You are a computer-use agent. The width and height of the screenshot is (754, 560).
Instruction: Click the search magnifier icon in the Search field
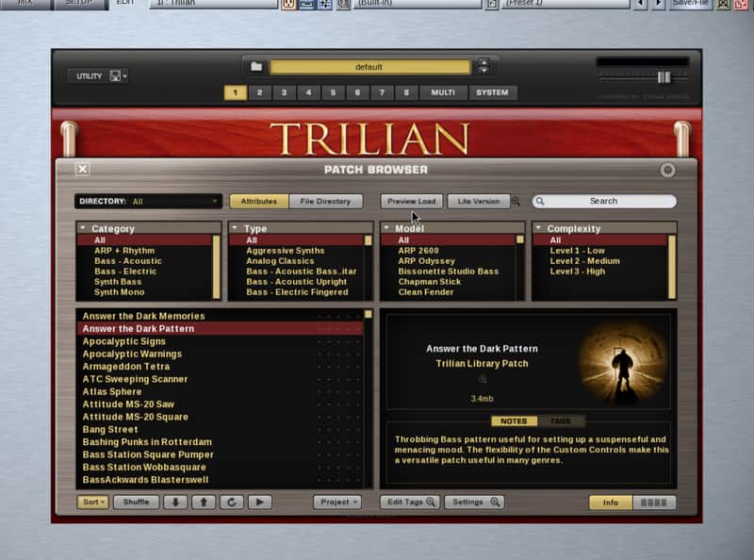[540, 202]
